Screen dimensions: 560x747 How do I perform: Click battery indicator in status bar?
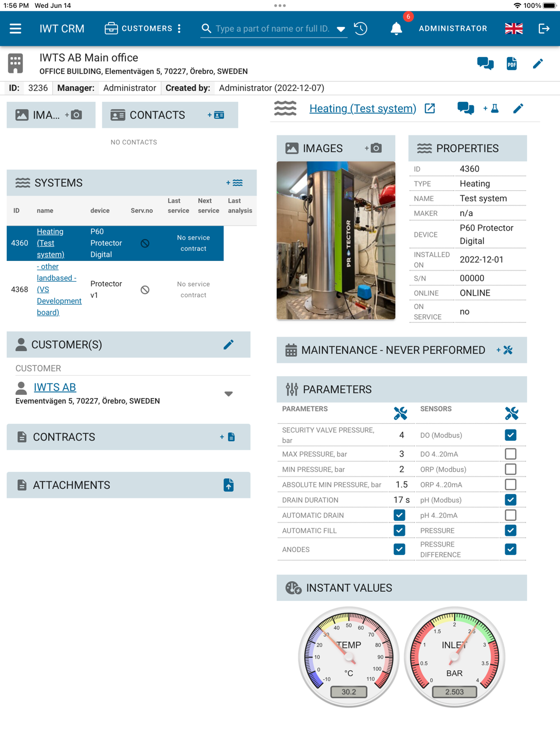click(549, 6)
